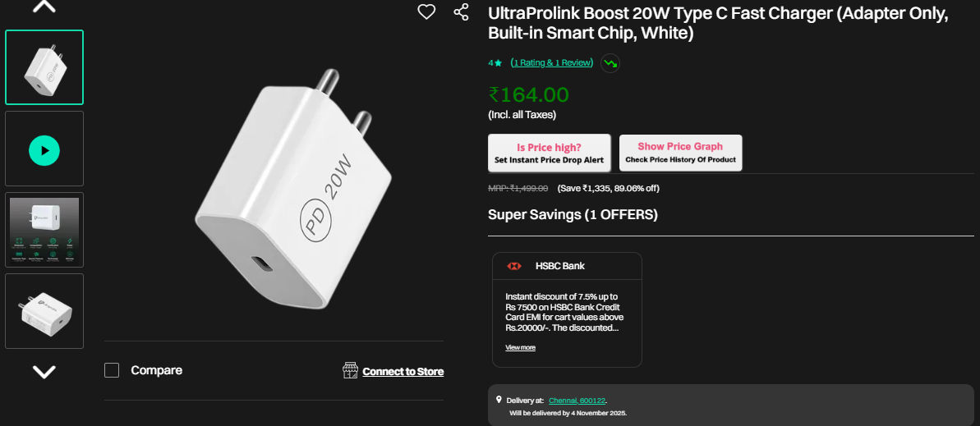The image size is (980, 426).
Task: Click Show Price Graph button
Action: [x=680, y=153]
